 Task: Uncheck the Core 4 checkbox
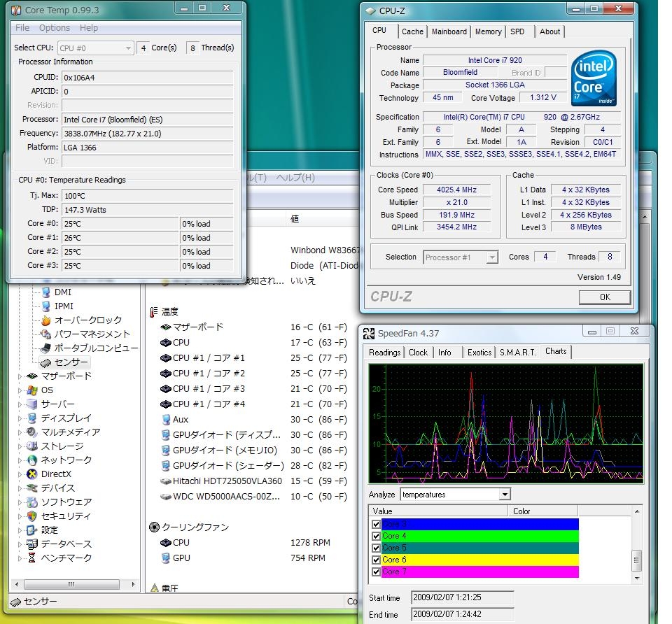tap(377, 536)
